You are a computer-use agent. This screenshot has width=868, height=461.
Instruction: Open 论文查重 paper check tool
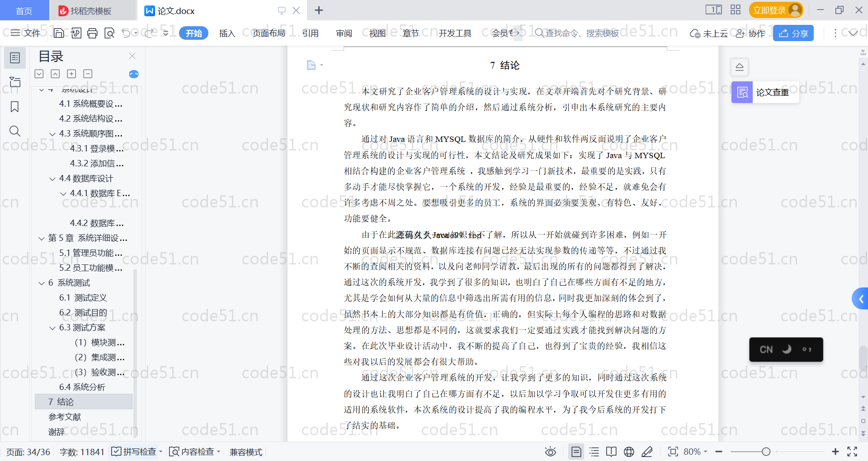click(765, 92)
